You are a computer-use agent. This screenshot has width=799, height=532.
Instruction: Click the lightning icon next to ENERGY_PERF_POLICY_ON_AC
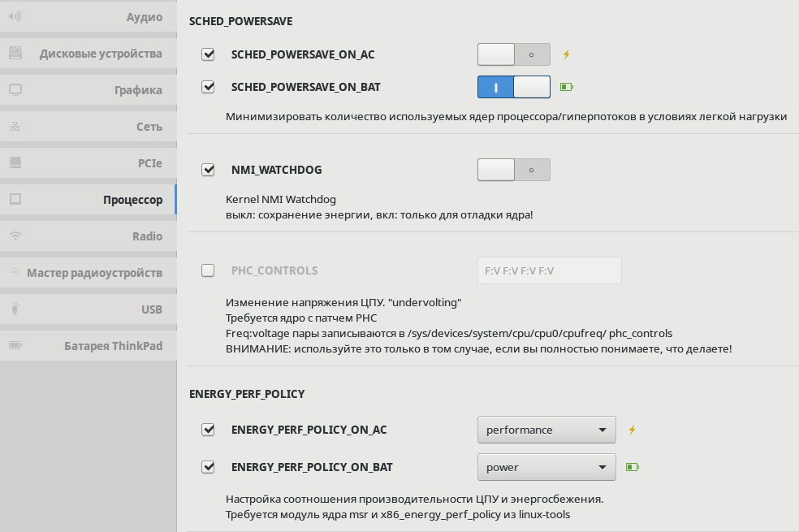click(x=632, y=430)
